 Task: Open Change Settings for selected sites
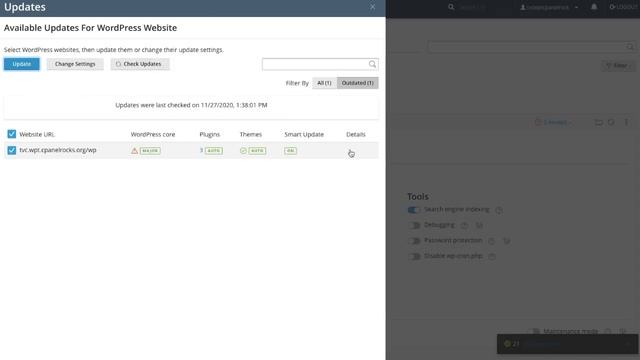pyautogui.click(x=75, y=64)
